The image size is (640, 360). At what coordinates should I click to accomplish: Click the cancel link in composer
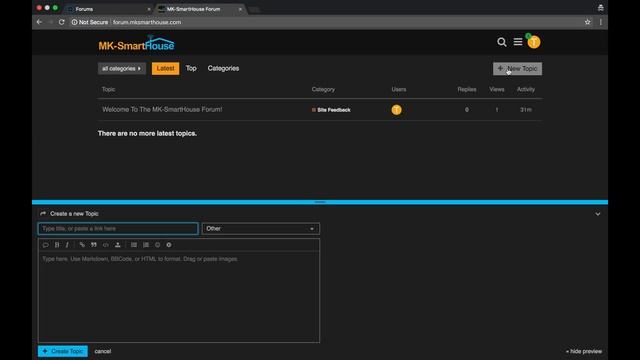click(x=102, y=351)
